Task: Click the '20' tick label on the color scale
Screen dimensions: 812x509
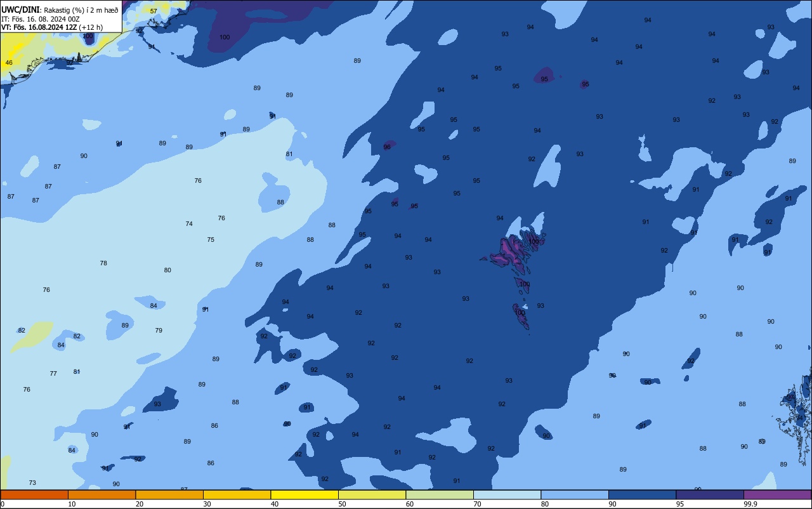Action: pos(139,504)
